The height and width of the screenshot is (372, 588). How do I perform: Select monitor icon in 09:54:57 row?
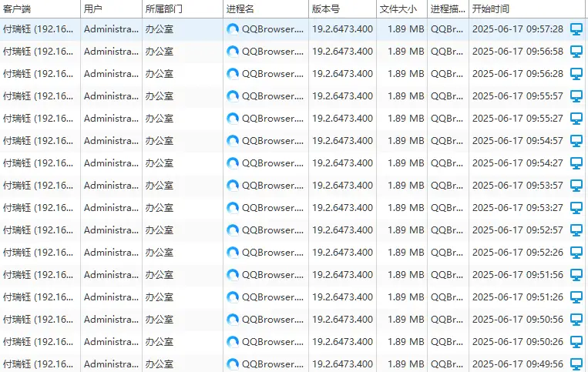click(x=576, y=141)
